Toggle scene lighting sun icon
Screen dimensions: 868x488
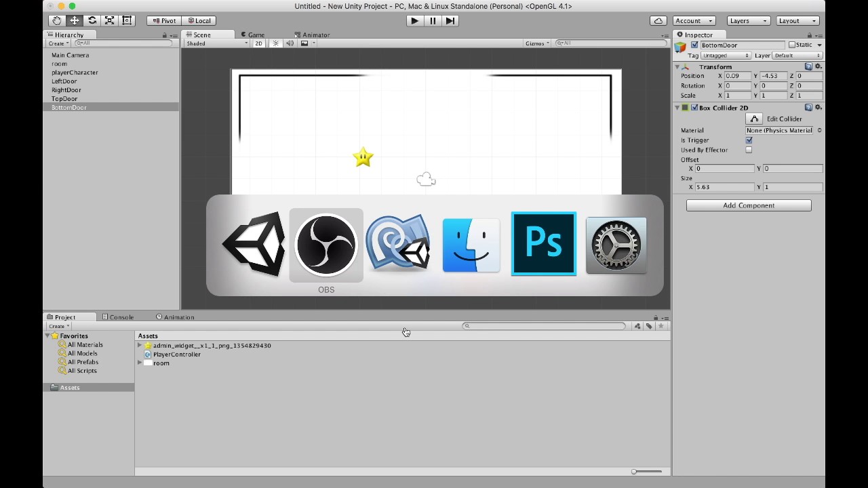pyautogui.click(x=275, y=43)
